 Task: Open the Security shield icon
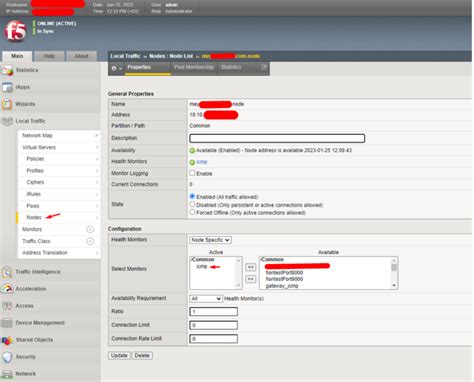[7, 357]
